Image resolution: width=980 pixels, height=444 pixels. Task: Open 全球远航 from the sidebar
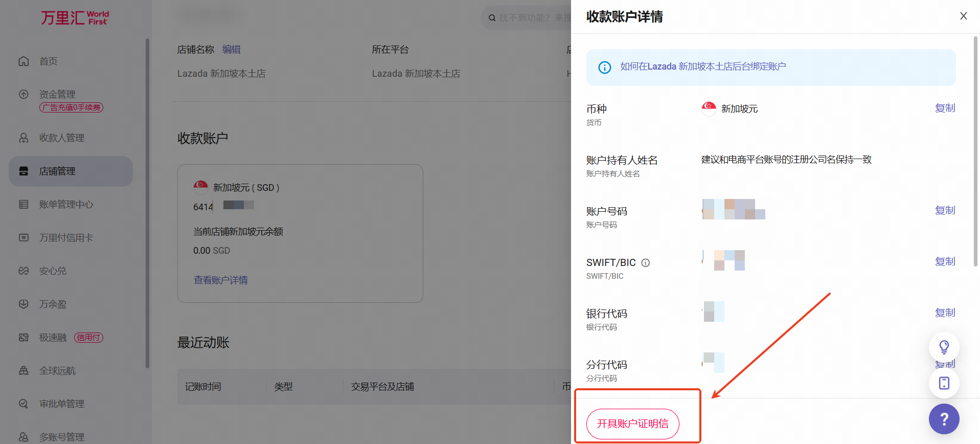click(57, 370)
